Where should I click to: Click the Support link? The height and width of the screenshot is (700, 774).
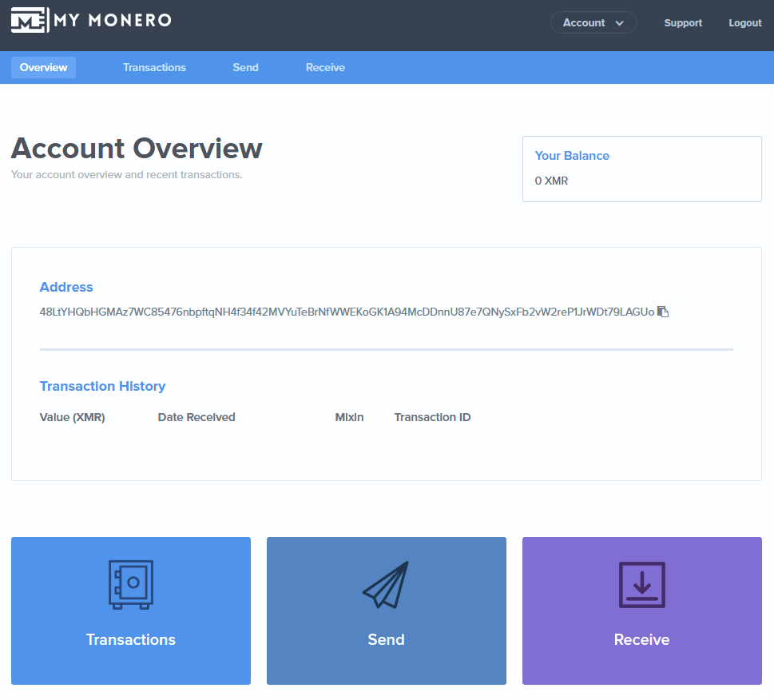click(683, 22)
